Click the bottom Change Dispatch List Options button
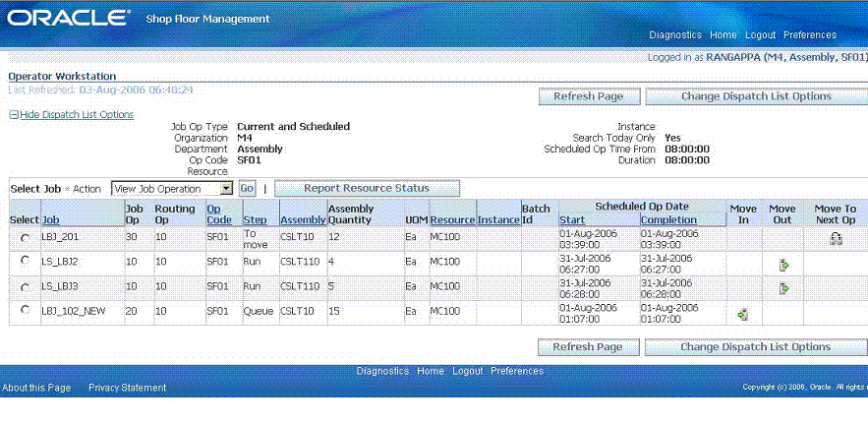 [x=756, y=347]
